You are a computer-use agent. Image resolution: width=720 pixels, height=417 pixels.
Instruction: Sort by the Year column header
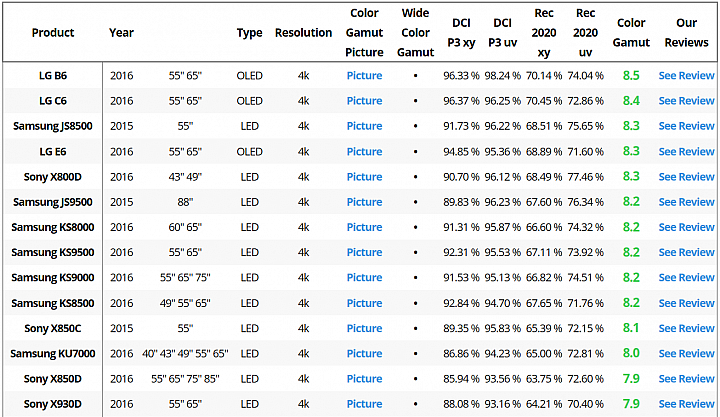click(x=121, y=33)
